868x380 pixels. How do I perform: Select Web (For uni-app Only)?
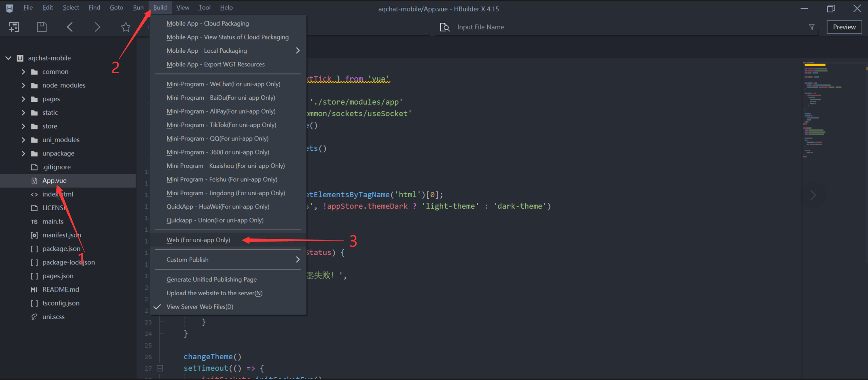228,240
